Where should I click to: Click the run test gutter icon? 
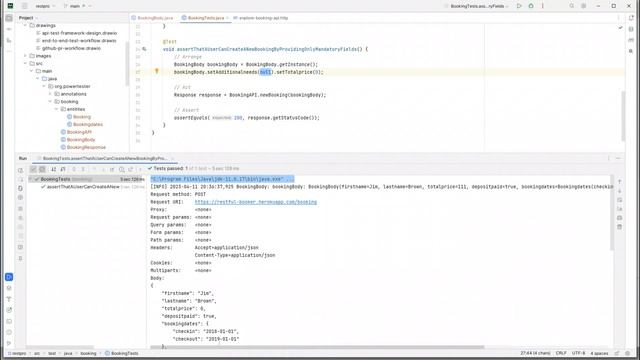[x=144, y=49]
